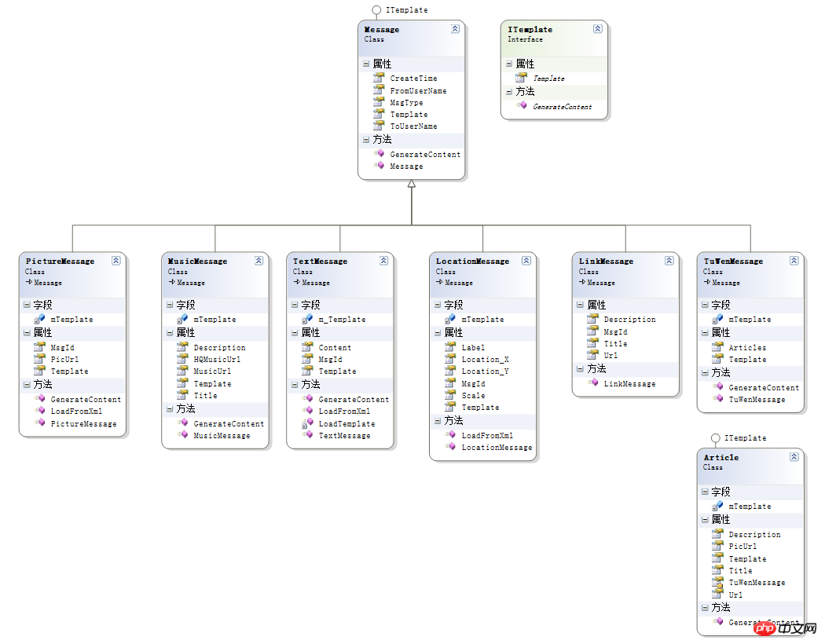Click the CreateTime property icon in Message
This screenshot has height=644, width=825.
tap(379, 78)
